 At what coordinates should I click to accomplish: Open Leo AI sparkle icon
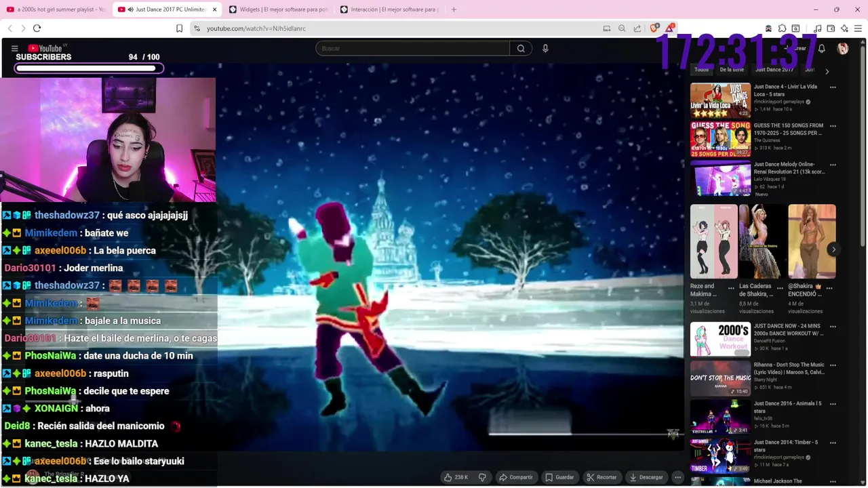(x=844, y=28)
